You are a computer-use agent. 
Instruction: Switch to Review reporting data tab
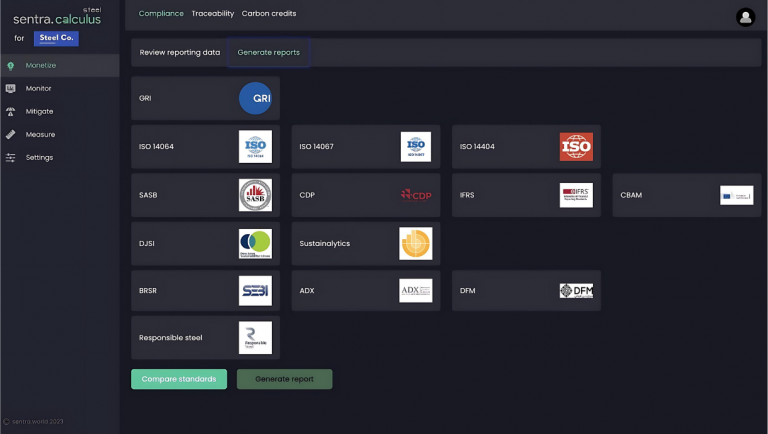[x=180, y=52]
